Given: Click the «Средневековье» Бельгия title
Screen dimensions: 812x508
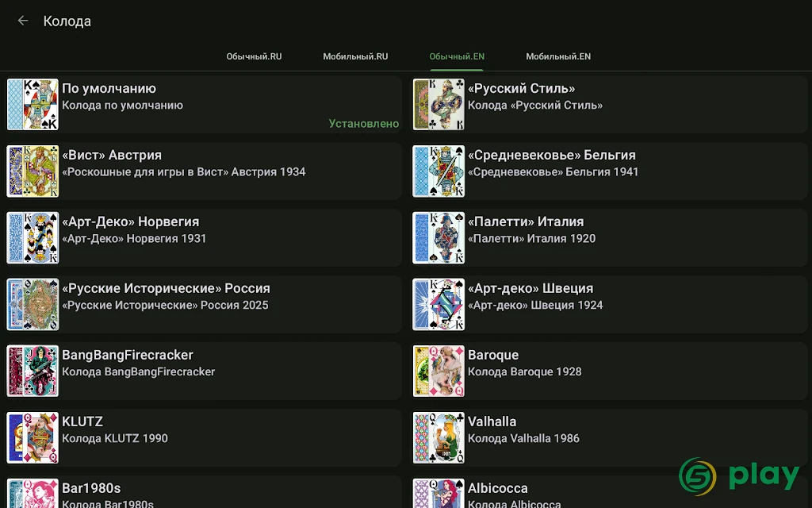Looking at the screenshot, I should [552, 155].
